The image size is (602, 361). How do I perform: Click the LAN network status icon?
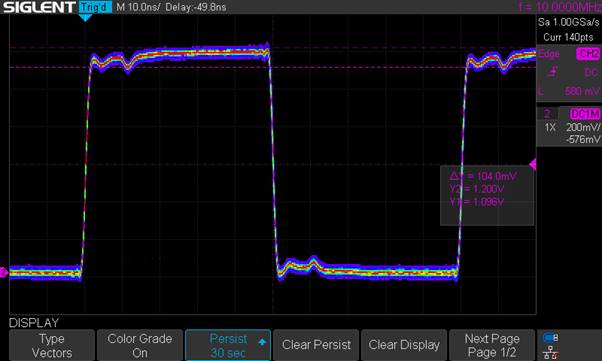click(551, 353)
